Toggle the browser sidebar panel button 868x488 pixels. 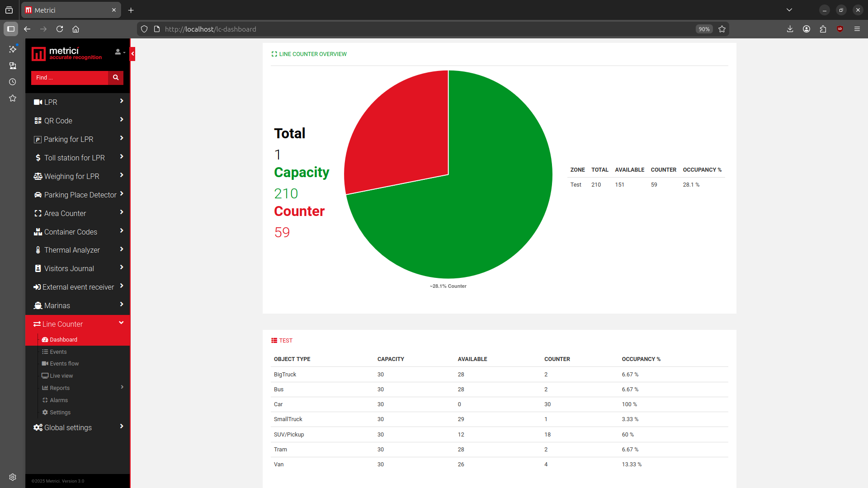click(11, 29)
